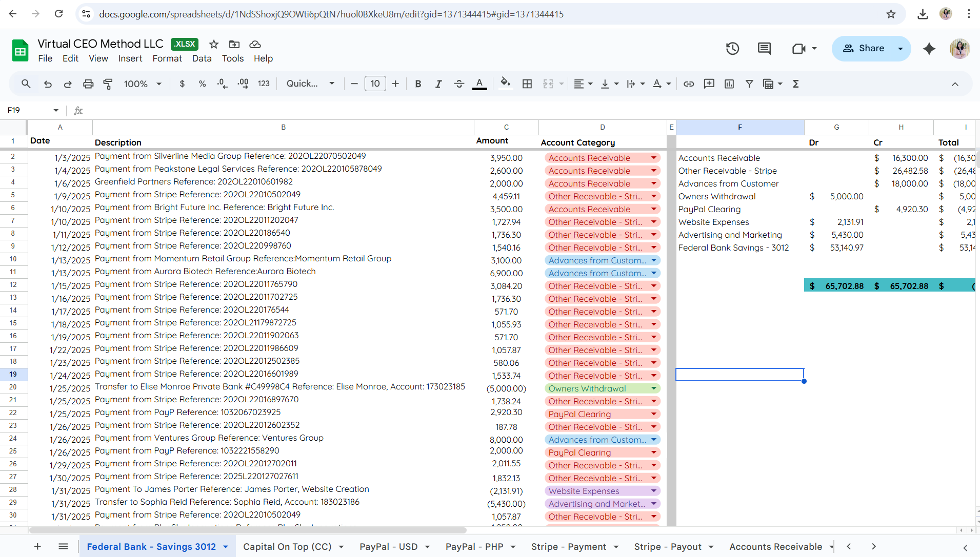Add a comment to the cell

click(x=709, y=84)
